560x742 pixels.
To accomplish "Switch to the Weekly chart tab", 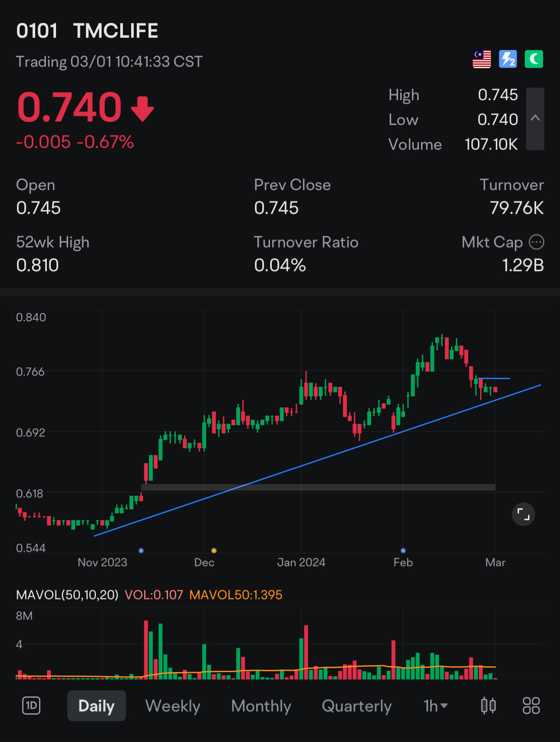I will click(173, 706).
